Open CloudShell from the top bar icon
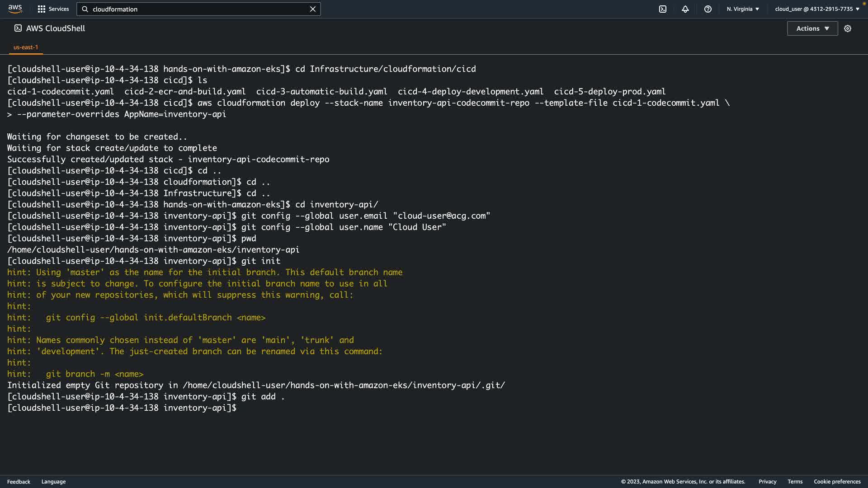The height and width of the screenshot is (488, 868). [x=663, y=9]
